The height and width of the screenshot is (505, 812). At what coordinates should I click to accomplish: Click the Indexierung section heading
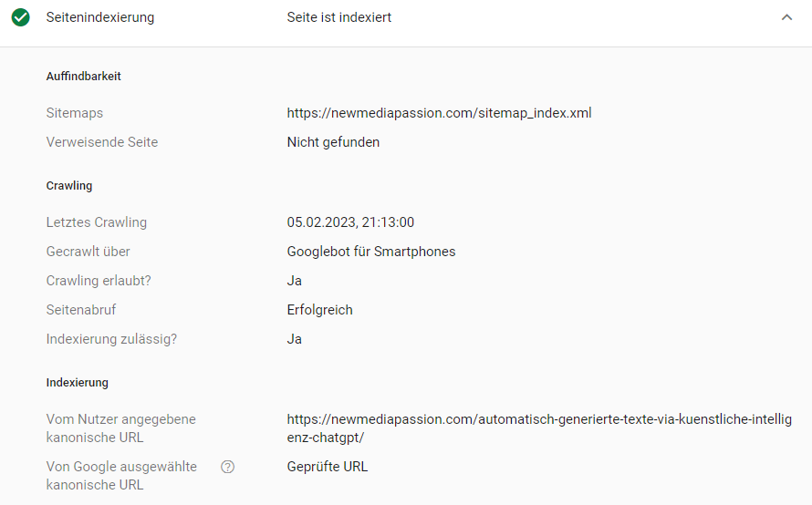click(78, 382)
